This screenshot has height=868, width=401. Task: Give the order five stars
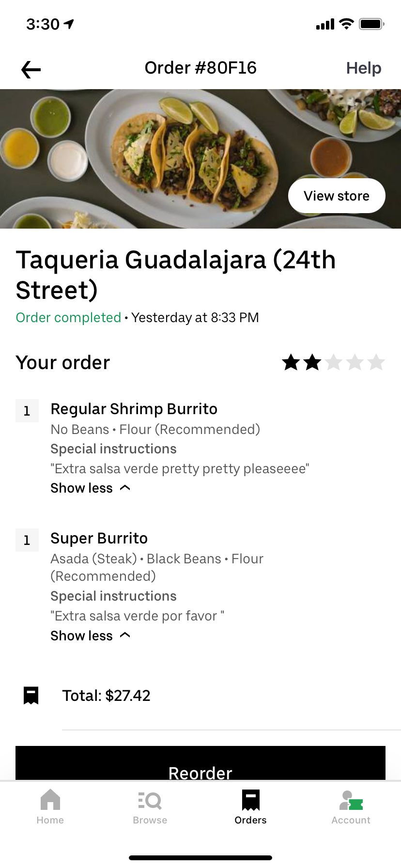pos(376,362)
